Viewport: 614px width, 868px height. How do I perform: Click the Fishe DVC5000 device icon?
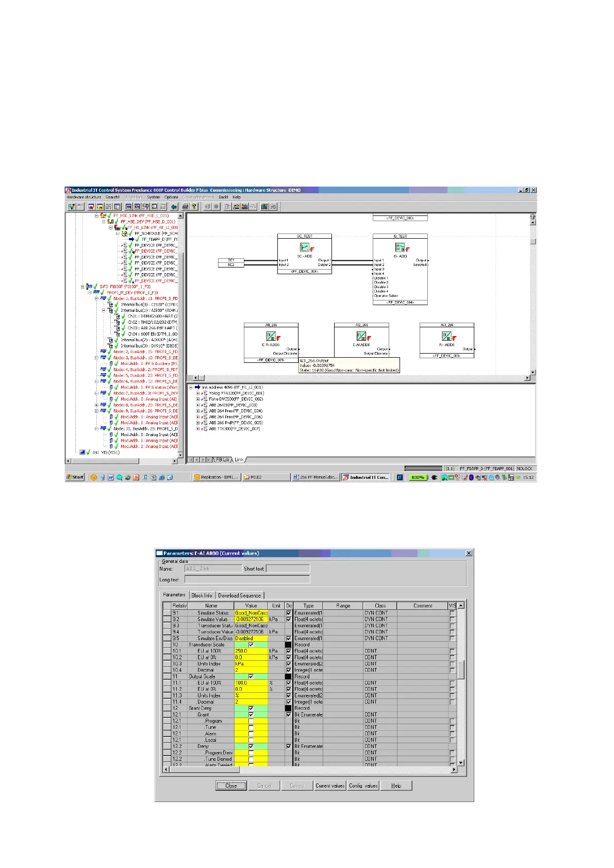tap(204, 399)
